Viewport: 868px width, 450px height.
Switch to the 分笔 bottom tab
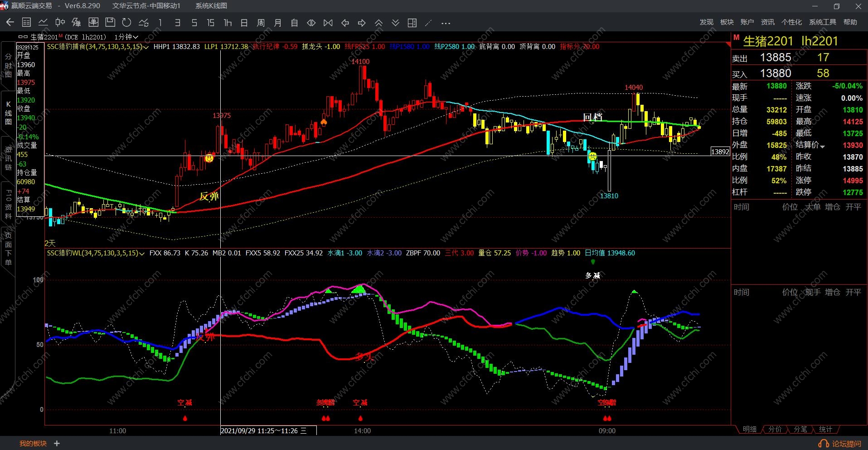[x=800, y=429]
